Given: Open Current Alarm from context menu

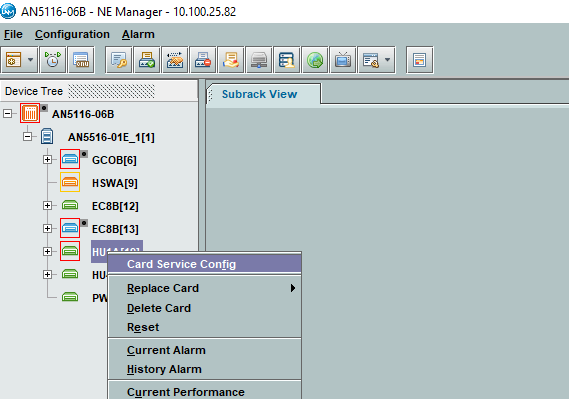Looking at the screenshot, I should pos(205,350).
